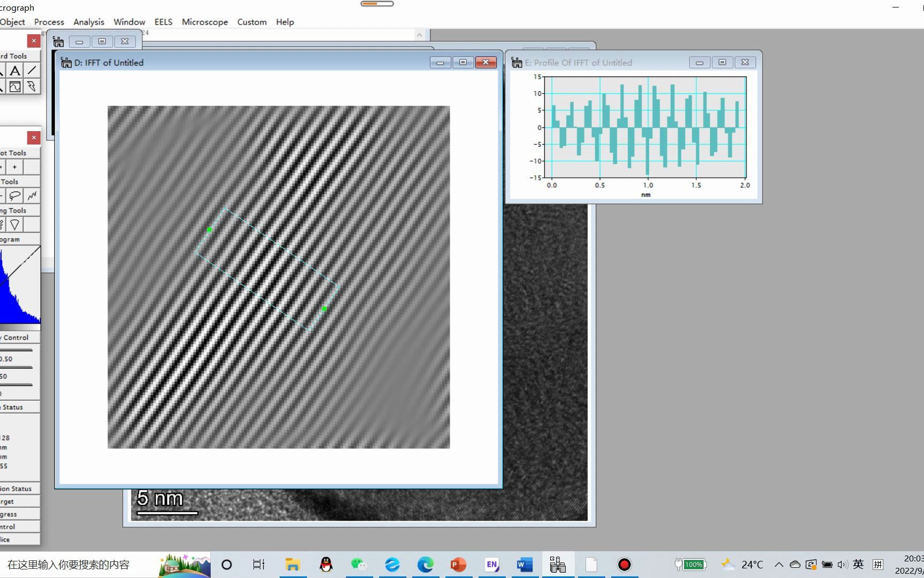Click the upper green handle on profile ROI
This screenshot has width=924, height=578.
210,230
